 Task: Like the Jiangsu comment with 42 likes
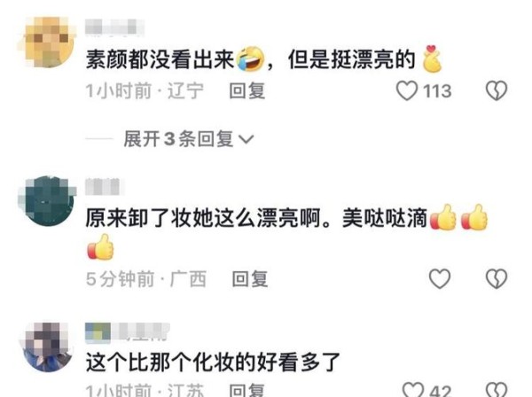(413, 390)
